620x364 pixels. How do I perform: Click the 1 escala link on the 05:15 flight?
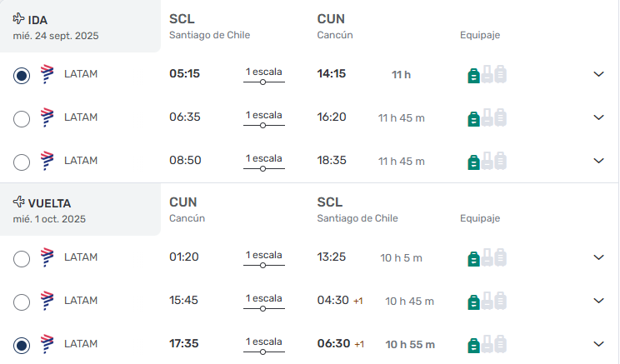[x=263, y=76]
